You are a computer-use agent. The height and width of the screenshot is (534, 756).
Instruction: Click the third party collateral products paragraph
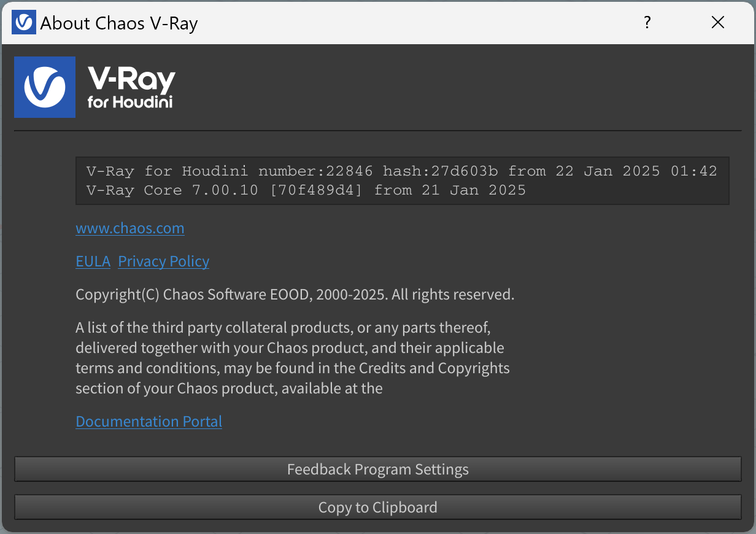[293, 358]
